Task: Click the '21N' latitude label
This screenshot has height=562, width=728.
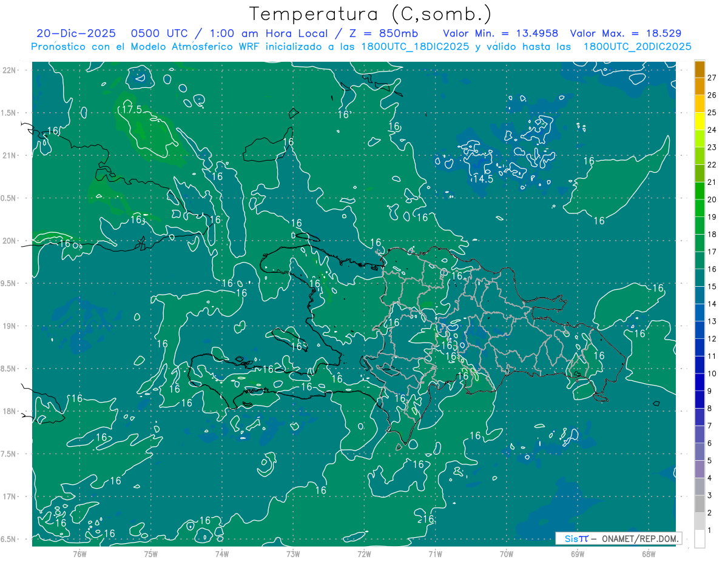Action: (x=8, y=156)
